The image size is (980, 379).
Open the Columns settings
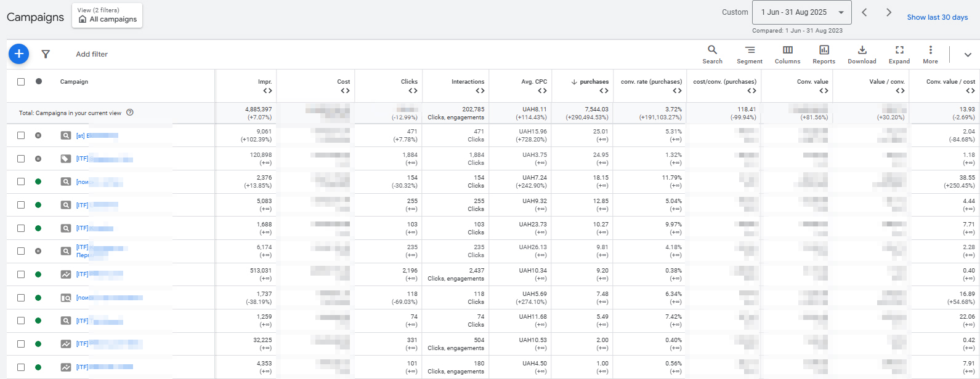click(787, 54)
